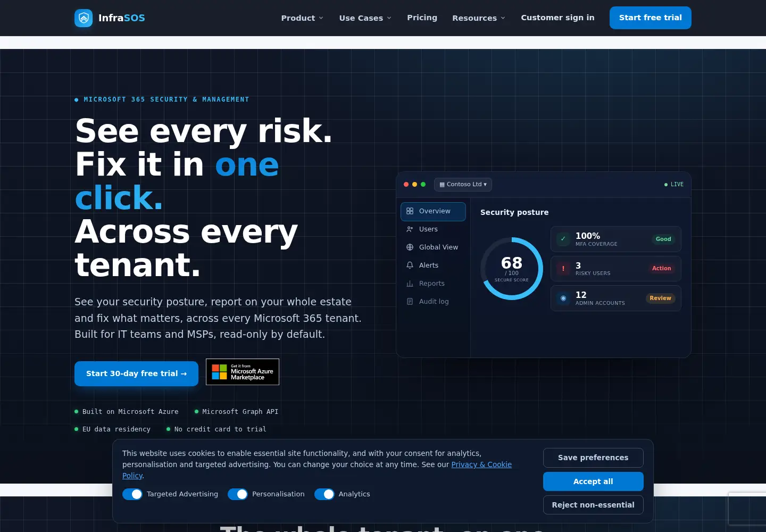The image size is (766, 532).
Task: Click the 100% MFA Coverage card
Action: 616,239
